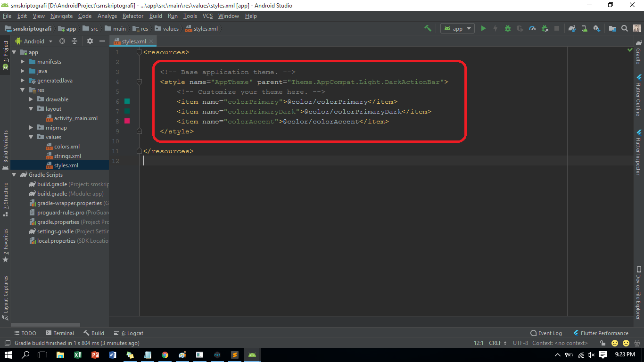Open the Event Log
Screen dimensions: 644x362
(x=546, y=333)
